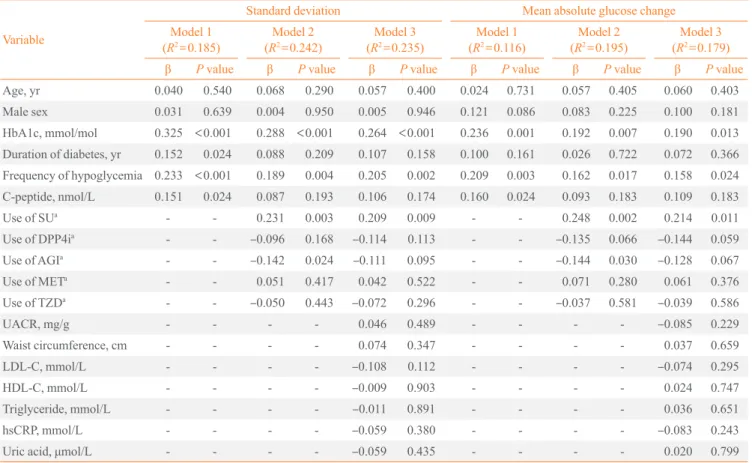
Task: Click the "Uric acid, μmol/L" row label
Action: (47, 451)
